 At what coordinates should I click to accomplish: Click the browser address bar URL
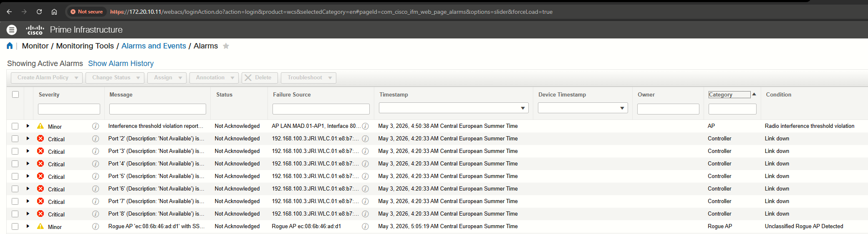pyautogui.click(x=331, y=12)
